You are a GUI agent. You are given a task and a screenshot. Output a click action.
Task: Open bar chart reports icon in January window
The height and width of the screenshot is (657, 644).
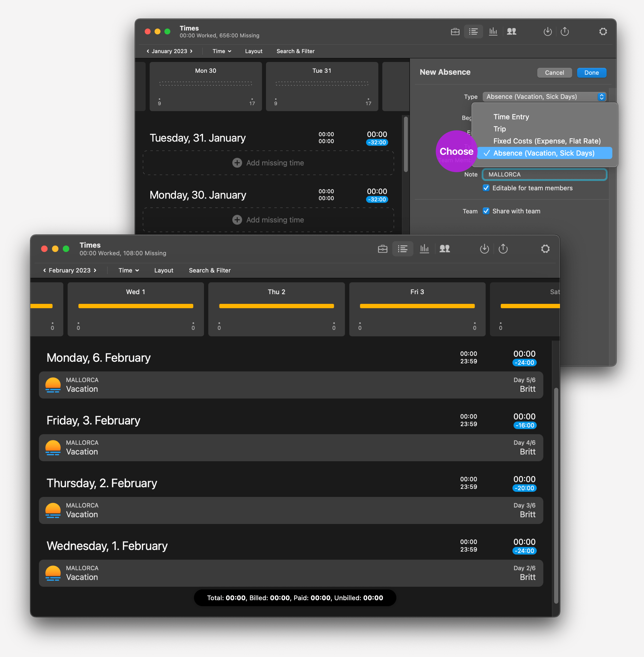click(x=493, y=32)
